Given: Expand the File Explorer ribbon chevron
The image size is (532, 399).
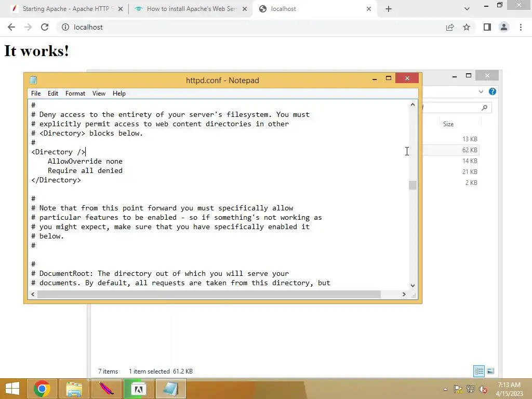Looking at the screenshot, I should pos(481,91).
